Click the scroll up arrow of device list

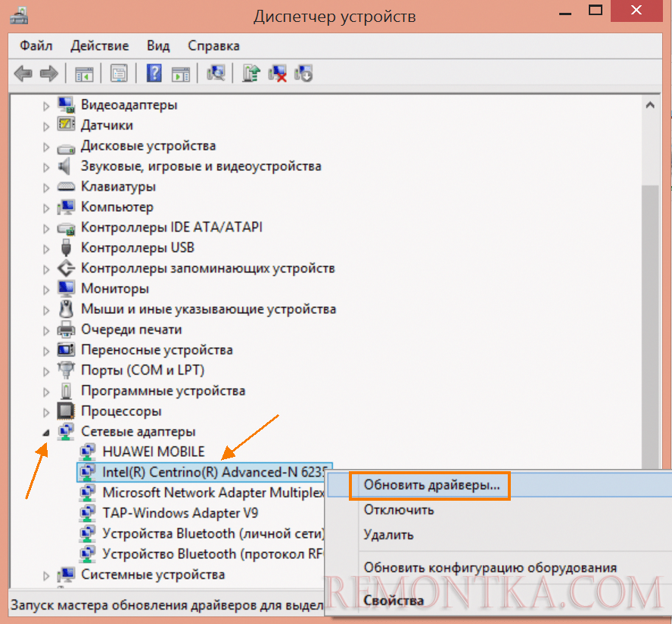point(649,107)
